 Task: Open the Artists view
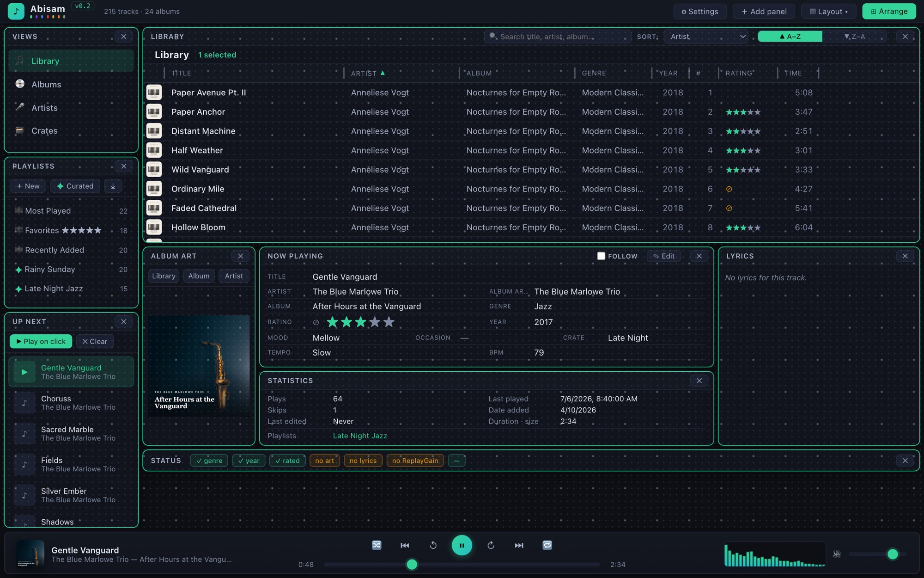[x=71, y=108]
